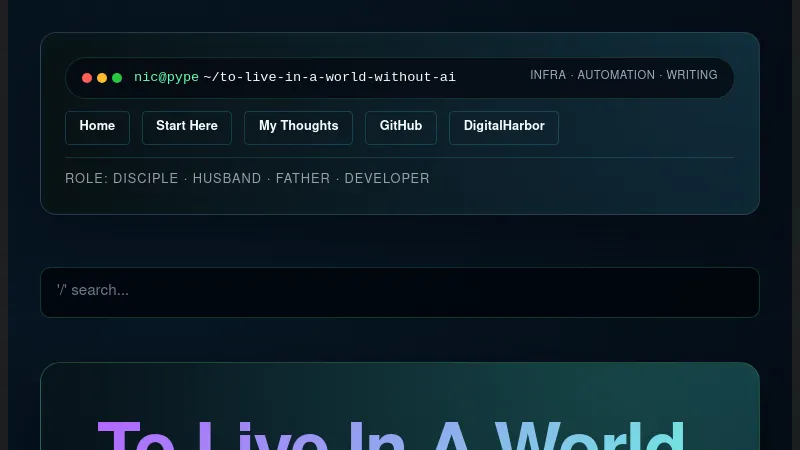The width and height of the screenshot is (800, 450).
Task: Click the HUSBAND role text
Action: (x=227, y=179)
